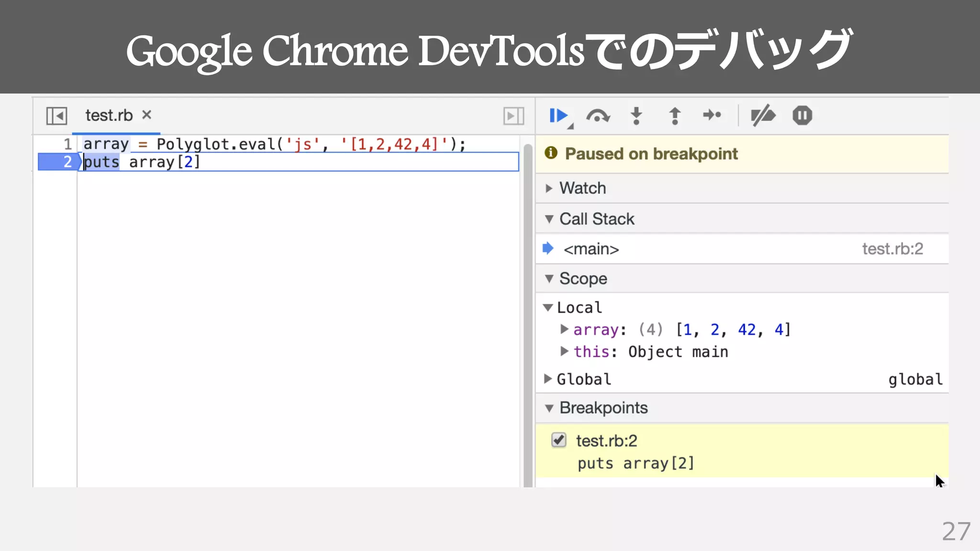Image resolution: width=980 pixels, height=551 pixels.
Task: Expand the this object
Action: tap(565, 351)
